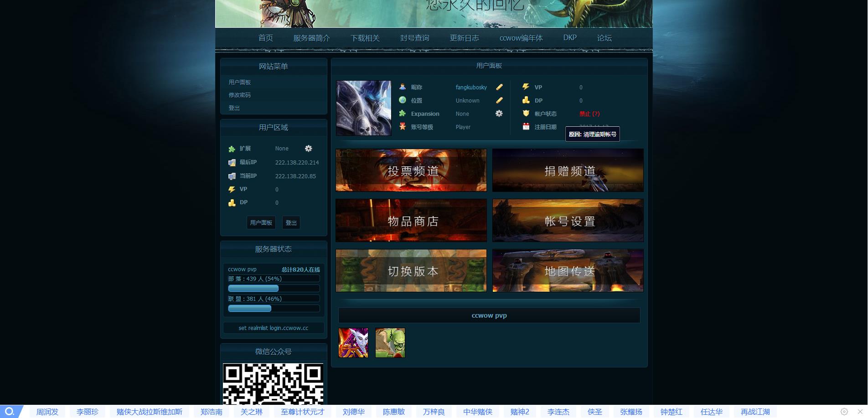Open the Expansion gear settings in user panel
The height and width of the screenshot is (418, 868).
(x=499, y=114)
